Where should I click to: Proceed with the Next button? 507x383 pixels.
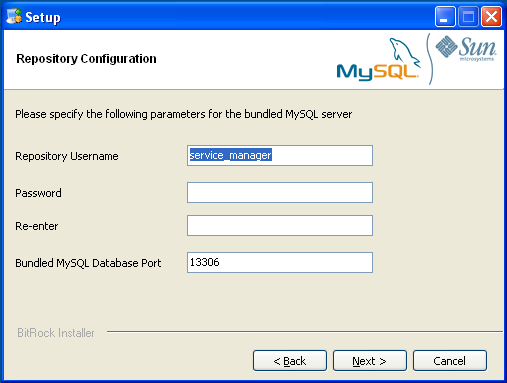point(370,361)
